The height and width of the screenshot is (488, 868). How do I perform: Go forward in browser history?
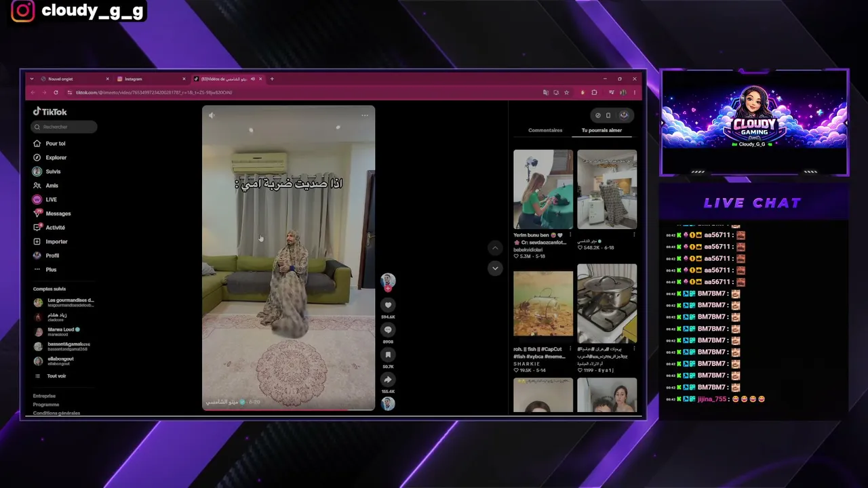44,92
